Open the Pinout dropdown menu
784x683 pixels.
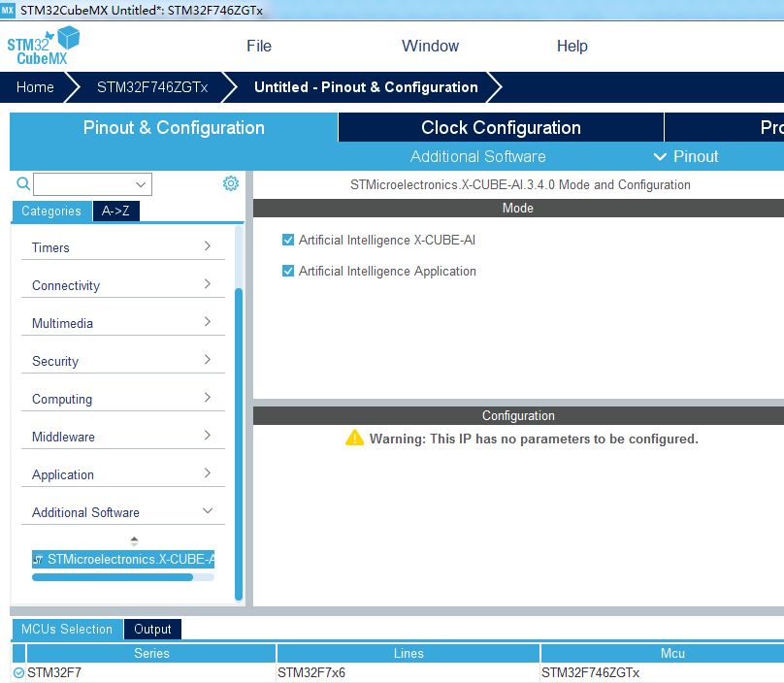(x=687, y=156)
